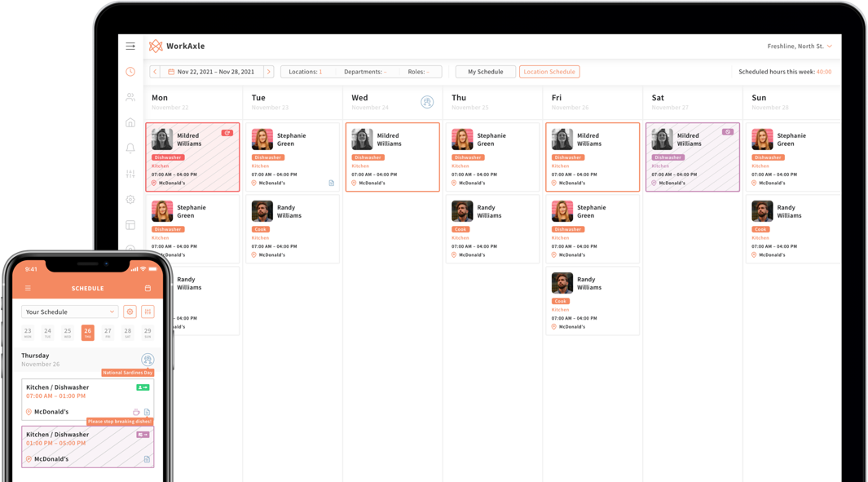868x482 pixels.
Task: Expand the Freshline, North St. location dropdown
Action: 800,46
